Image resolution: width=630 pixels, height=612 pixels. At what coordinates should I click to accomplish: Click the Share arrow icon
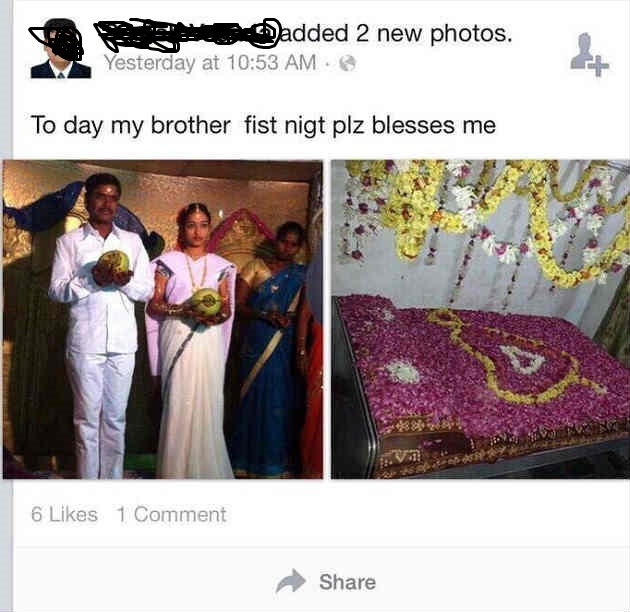click(x=291, y=581)
